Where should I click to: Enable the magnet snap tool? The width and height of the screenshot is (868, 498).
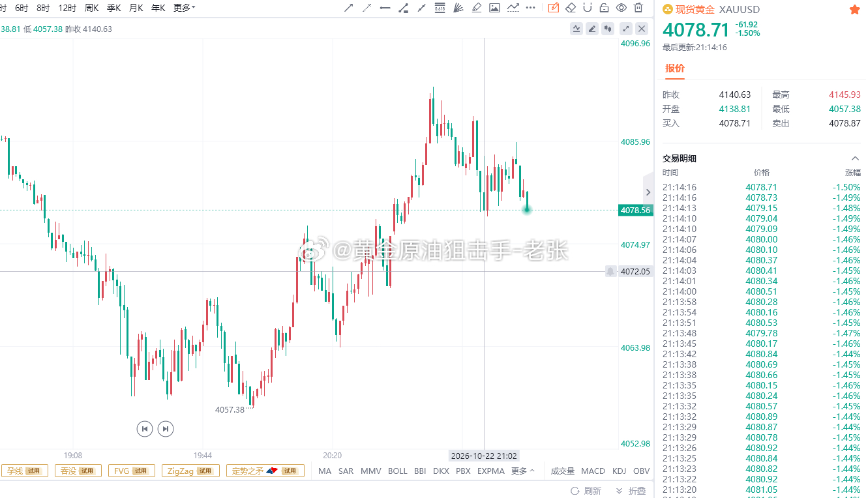pos(588,8)
